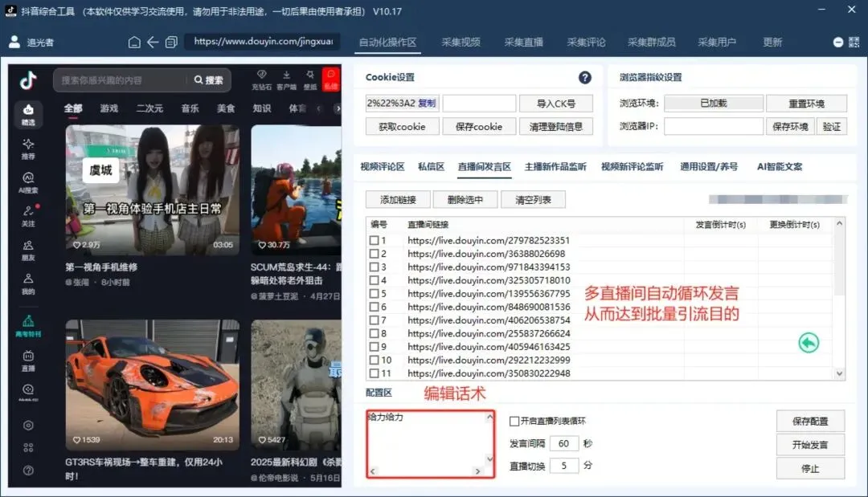The image size is (868, 497).
Task: Click the list scrollbar down arrow
Action: pos(839,373)
